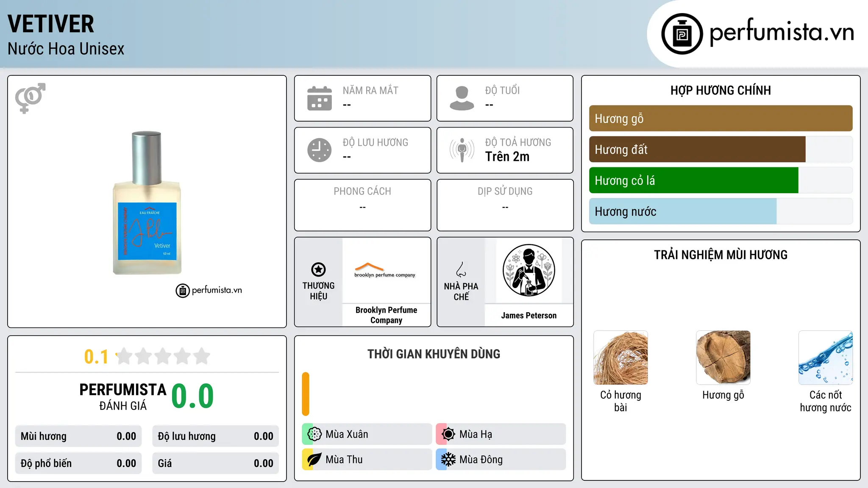Select the Mùa Xuân season label
868x488 pixels.
tap(347, 434)
